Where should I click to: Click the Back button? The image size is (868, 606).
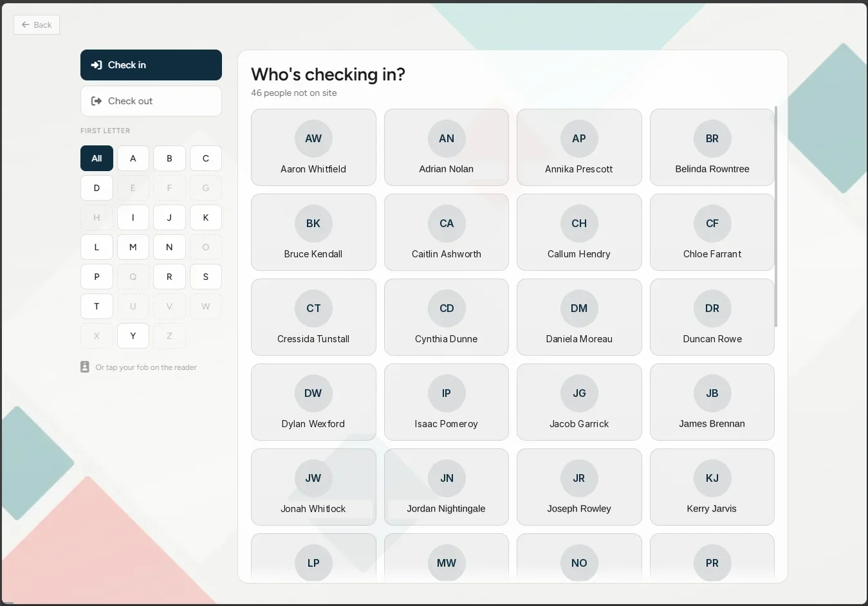37,25
